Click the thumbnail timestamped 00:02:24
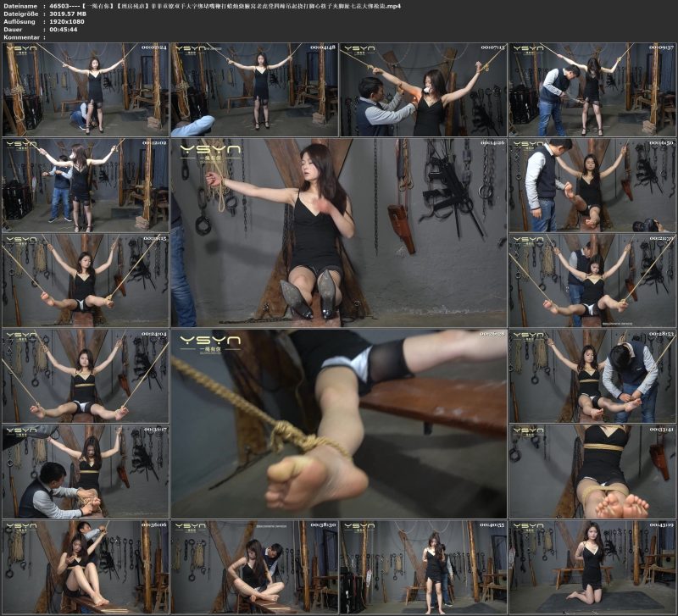This screenshot has width=678, height=616. pyautogui.click(x=85, y=89)
